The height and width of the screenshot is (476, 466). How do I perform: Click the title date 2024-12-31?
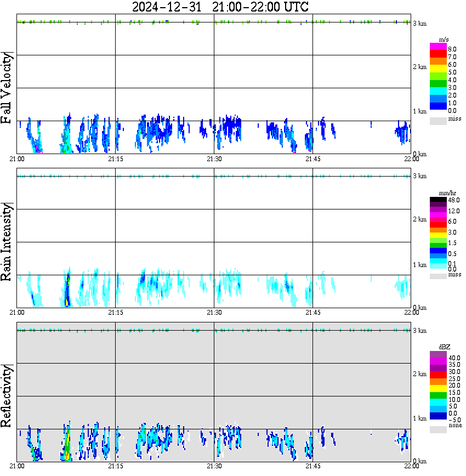click(x=167, y=7)
